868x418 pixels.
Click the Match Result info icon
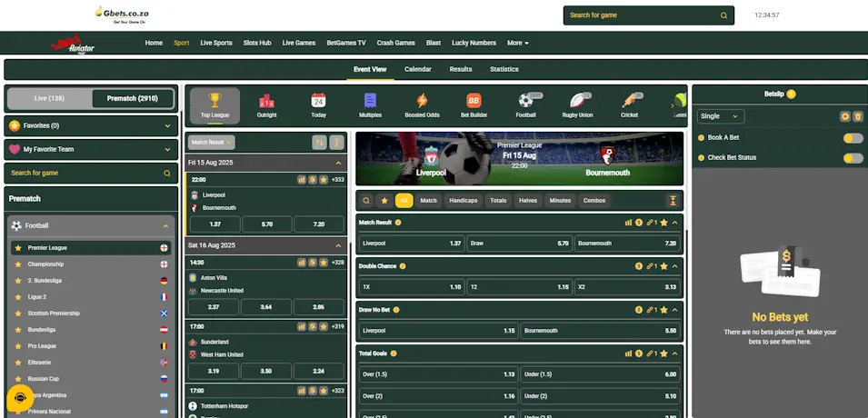tap(398, 223)
